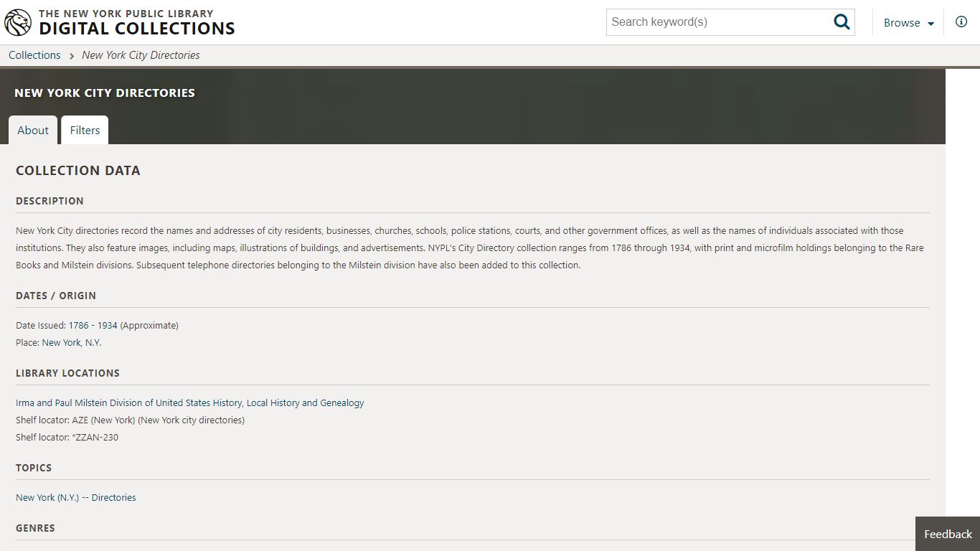Follow the 1786 date link
Screen dimensions: 980x551
tap(79, 326)
